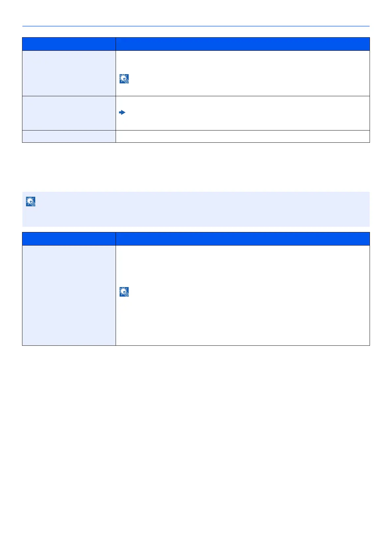Click the lightbulb note icon in the first table

point(124,79)
